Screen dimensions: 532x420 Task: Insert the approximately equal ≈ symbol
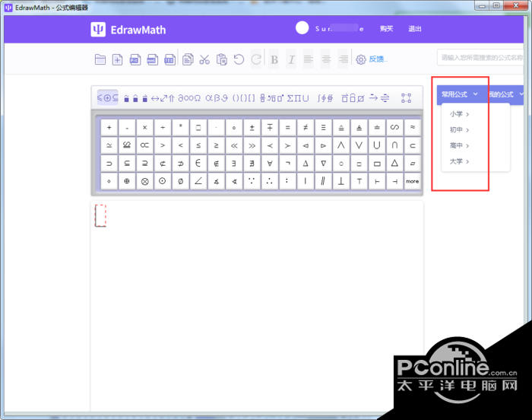pyautogui.click(x=413, y=127)
